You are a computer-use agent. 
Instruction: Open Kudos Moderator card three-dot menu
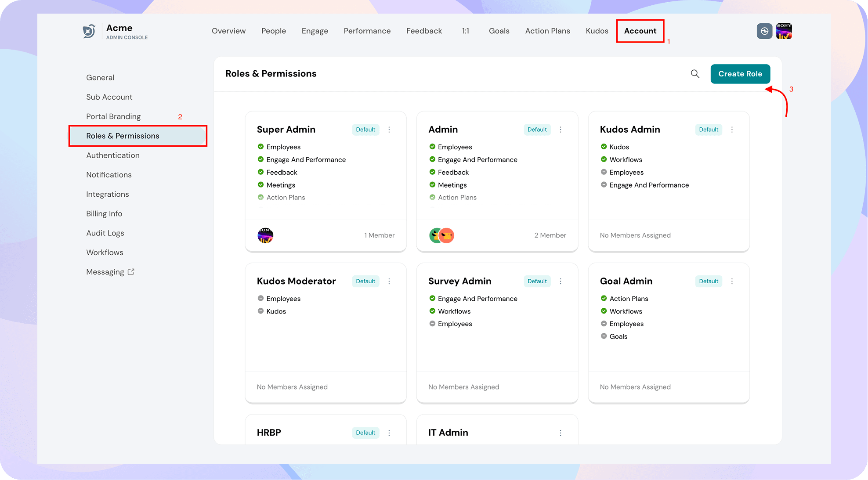point(389,281)
